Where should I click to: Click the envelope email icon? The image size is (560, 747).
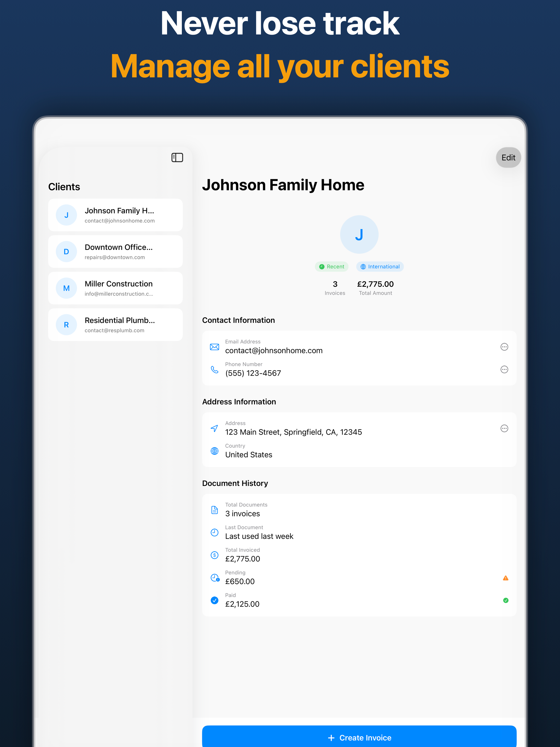pos(214,347)
